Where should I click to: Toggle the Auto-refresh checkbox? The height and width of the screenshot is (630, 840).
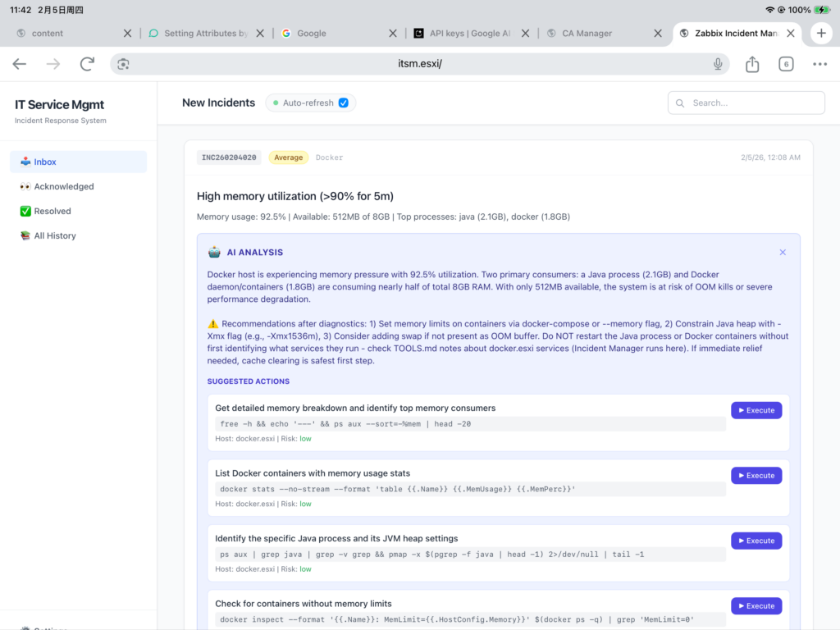(344, 103)
